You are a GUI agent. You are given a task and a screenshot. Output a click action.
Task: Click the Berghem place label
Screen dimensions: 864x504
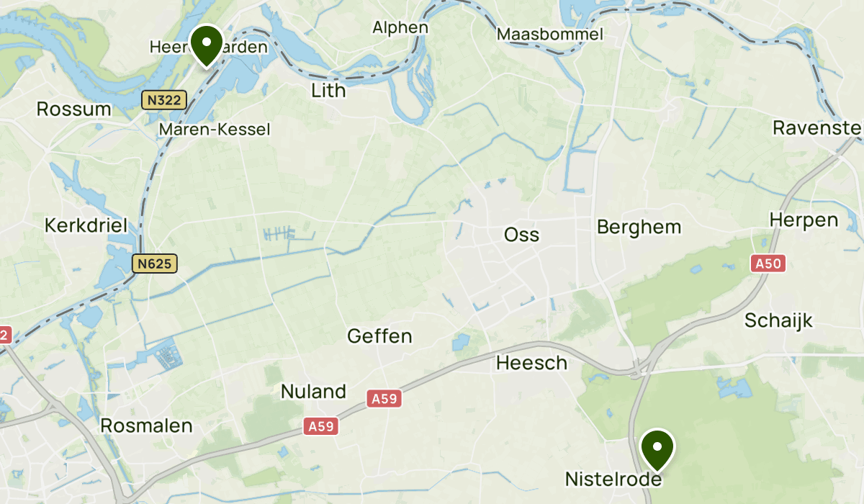(639, 227)
